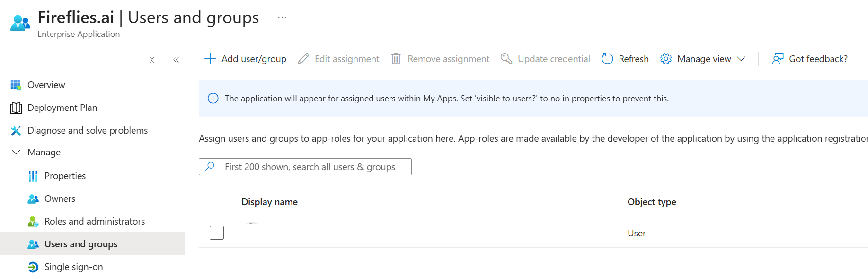Open the Manage view dropdown arrow
This screenshot has width=868, height=279.
click(741, 59)
